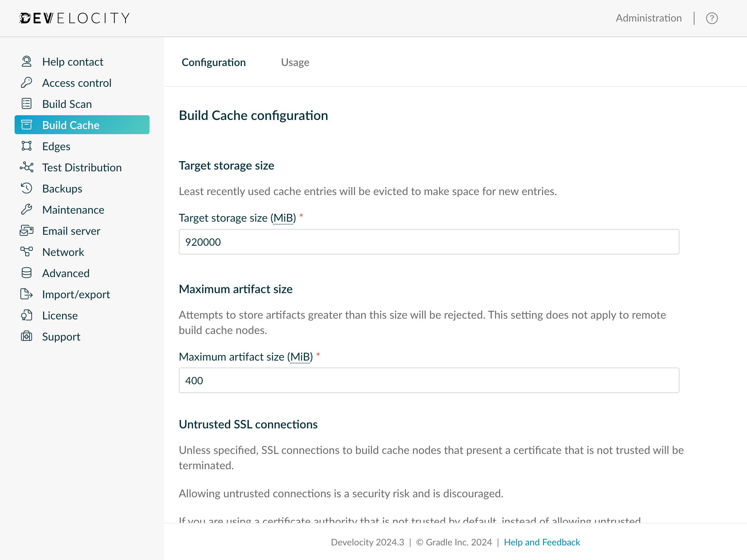Switch to the Usage tab
Screen dimensions: 747x560
(x=295, y=62)
